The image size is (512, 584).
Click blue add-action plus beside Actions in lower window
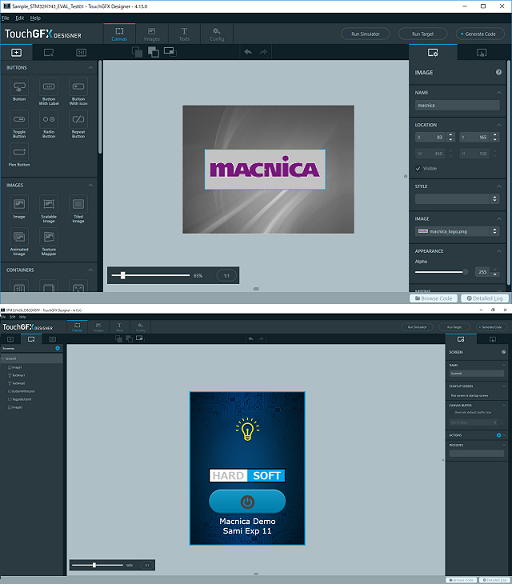click(x=499, y=435)
